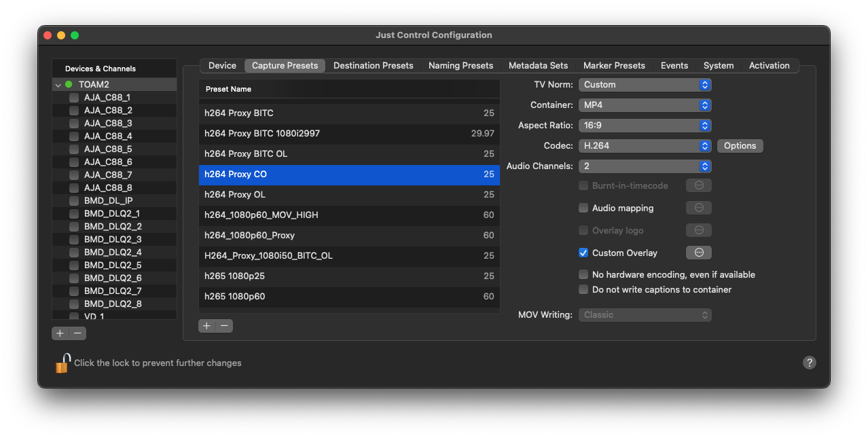
Task: Remove the selected capture preset
Action: (x=224, y=326)
